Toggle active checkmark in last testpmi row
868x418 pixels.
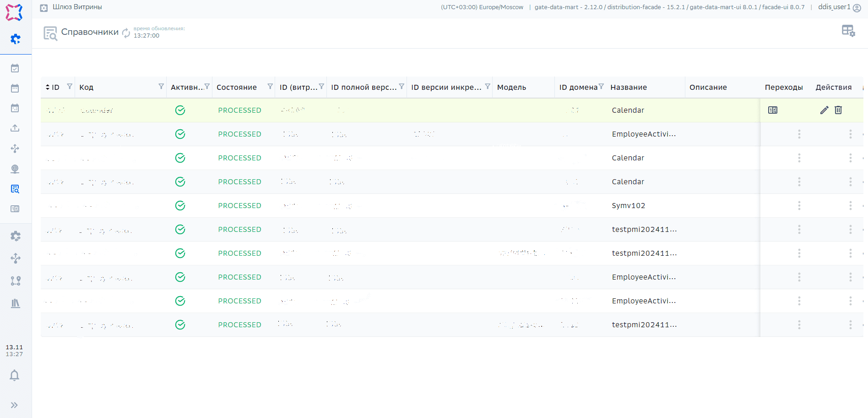[180, 325]
